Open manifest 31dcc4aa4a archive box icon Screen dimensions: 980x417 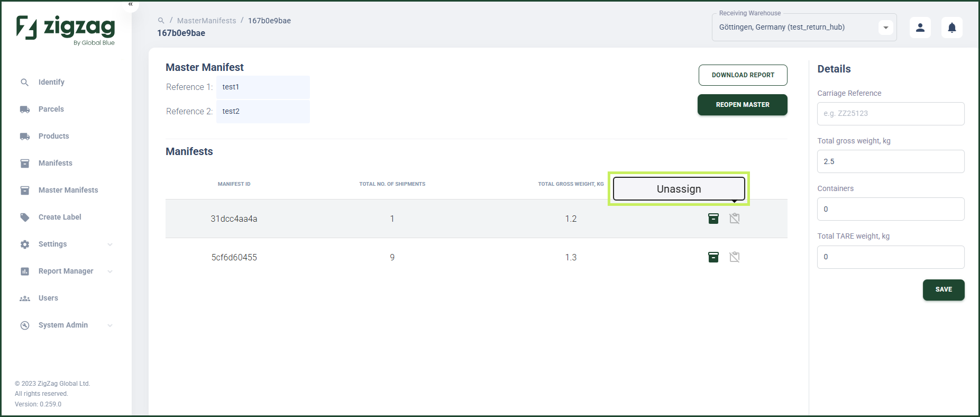[x=713, y=219]
